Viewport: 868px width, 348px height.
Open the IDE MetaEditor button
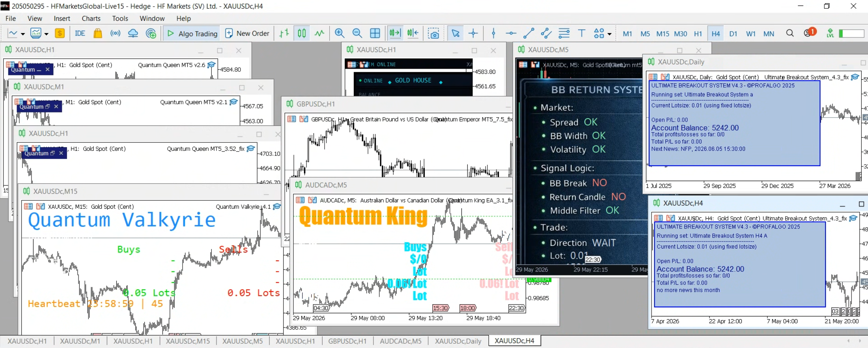point(80,34)
